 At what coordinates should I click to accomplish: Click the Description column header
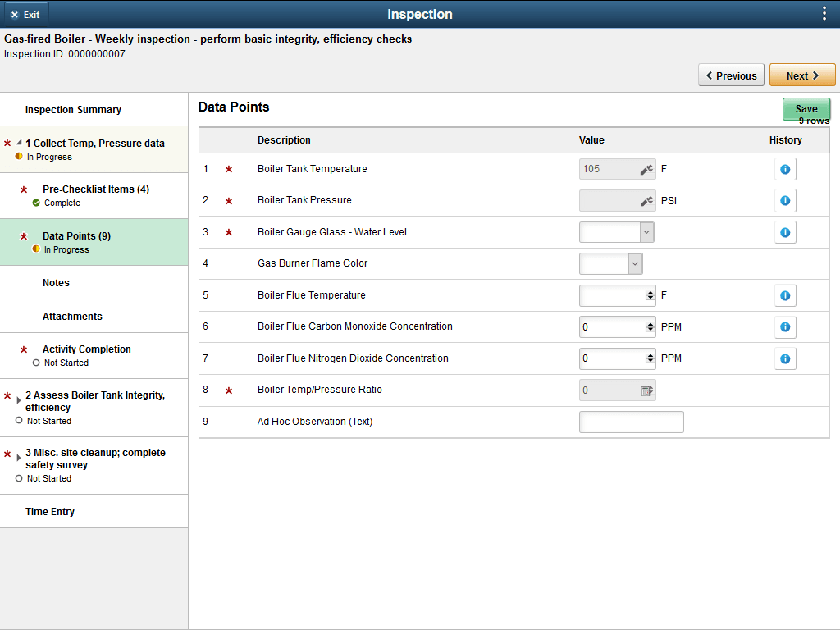(x=284, y=139)
